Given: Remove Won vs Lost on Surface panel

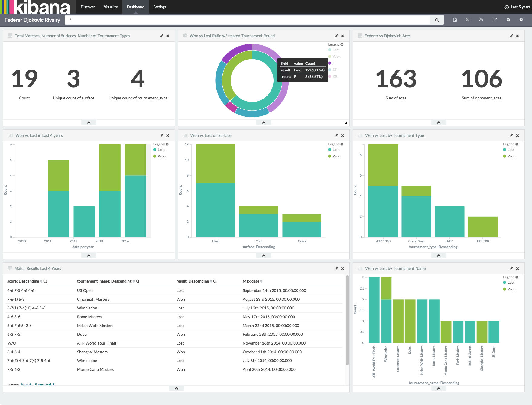Looking at the screenshot, I should tap(342, 135).
